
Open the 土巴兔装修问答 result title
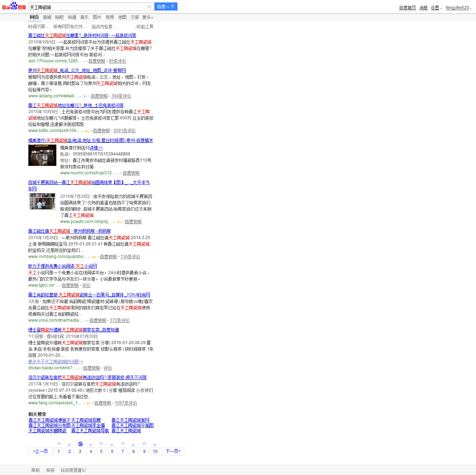pos(76,105)
